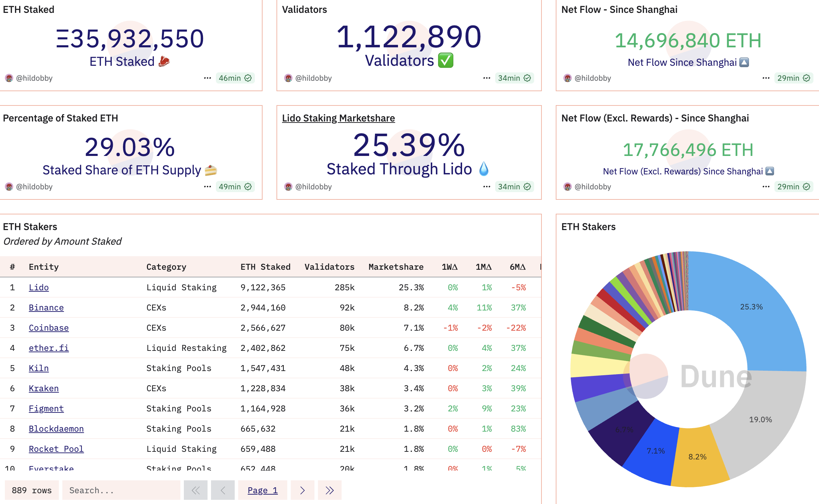
Task: Click the Page 1 link
Action: [x=263, y=490]
